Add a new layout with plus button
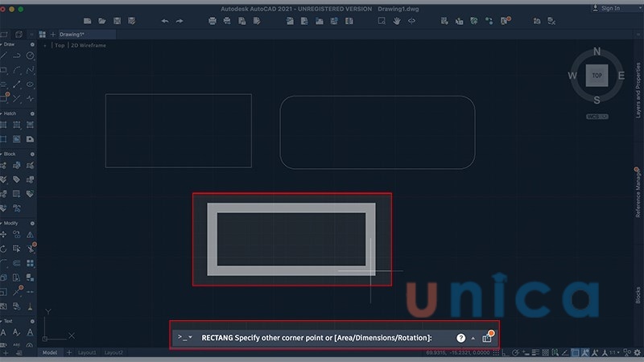 pyautogui.click(x=69, y=352)
